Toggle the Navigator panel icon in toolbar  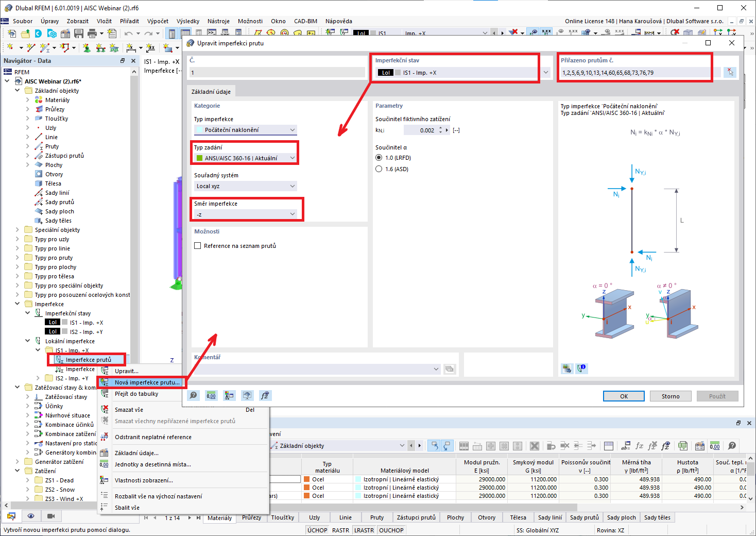click(172, 33)
